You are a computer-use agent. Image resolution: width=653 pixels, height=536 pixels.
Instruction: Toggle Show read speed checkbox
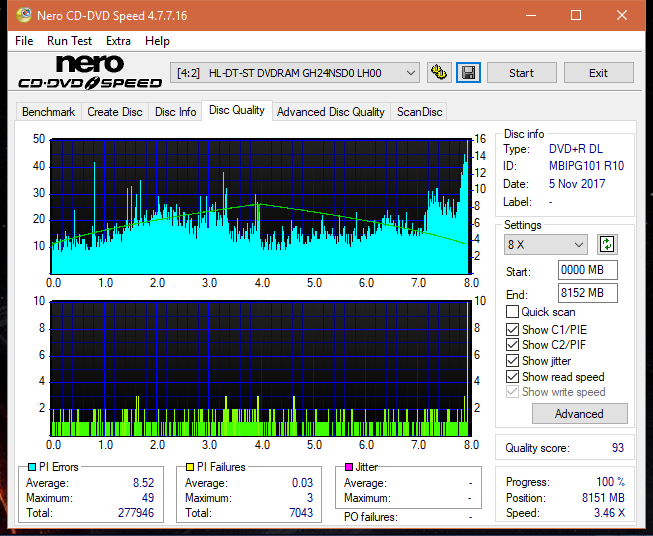coord(512,376)
